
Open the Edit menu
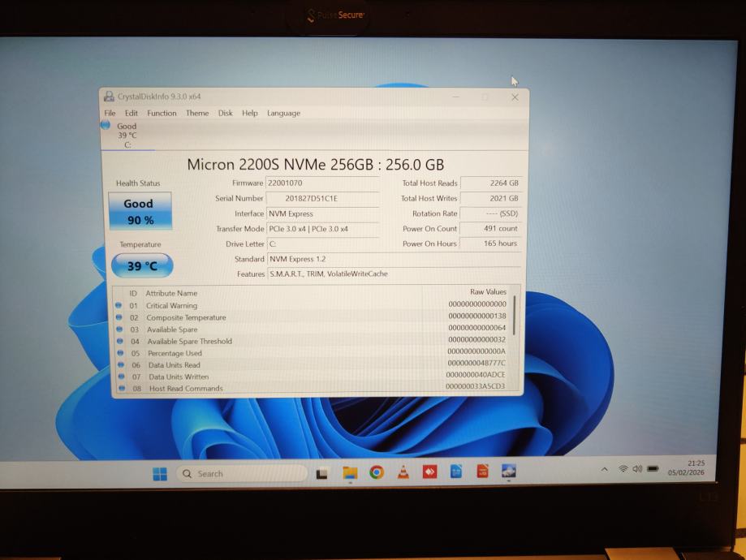(x=132, y=114)
